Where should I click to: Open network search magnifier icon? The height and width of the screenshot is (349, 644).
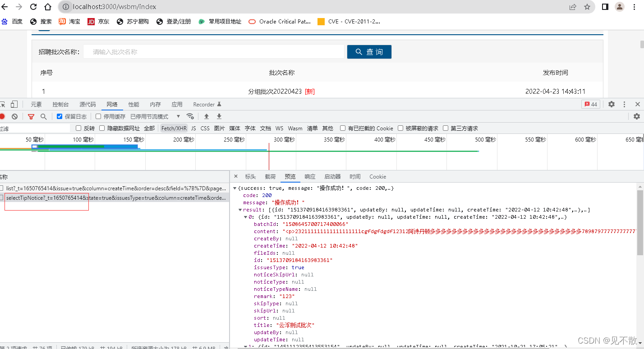43,116
